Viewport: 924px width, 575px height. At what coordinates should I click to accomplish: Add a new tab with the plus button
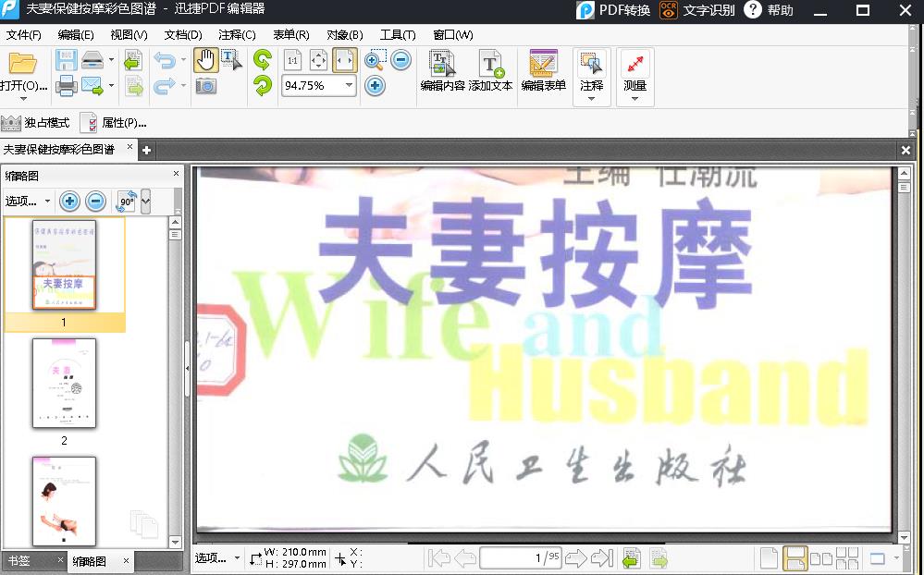tap(146, 151)
